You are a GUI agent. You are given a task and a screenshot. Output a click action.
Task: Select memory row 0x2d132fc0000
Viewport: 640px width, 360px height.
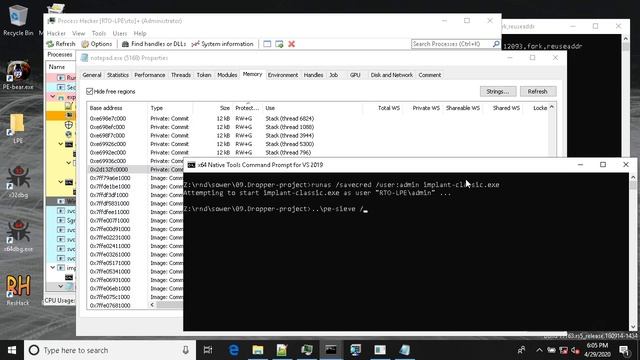pos(136,169)
